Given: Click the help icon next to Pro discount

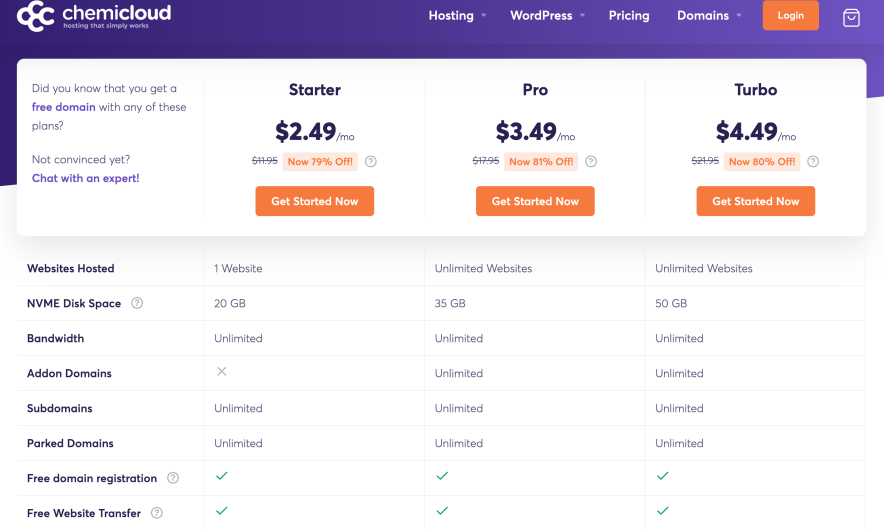Looking at the screenshot, I should 591,161.
